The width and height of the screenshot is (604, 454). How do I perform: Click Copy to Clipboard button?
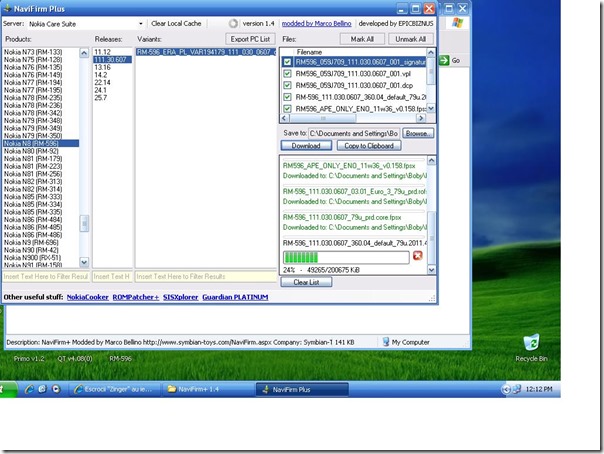(x=369, y=146)
